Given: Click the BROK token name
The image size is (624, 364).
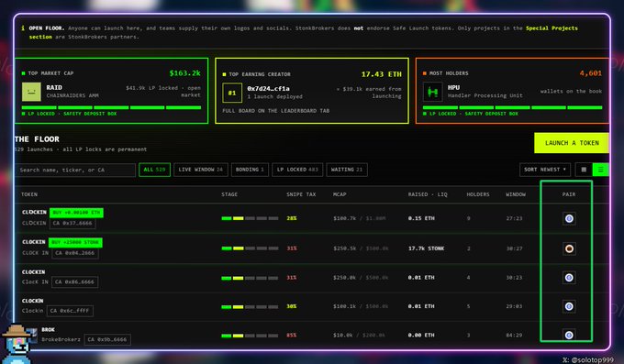Looking at the screenshot, I should click(48, 329).
